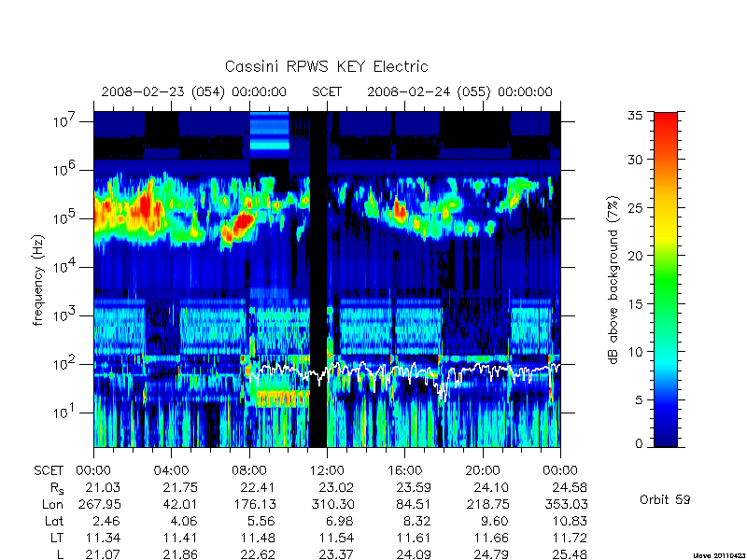Click the Rs value "22.41"

click(x=258, y=487)
